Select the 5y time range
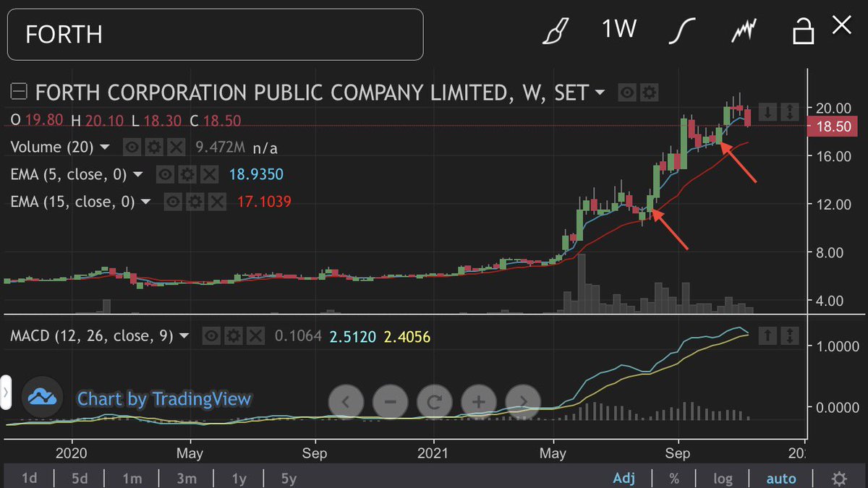The width and height of the screenshot is (868, 488). 287,478
